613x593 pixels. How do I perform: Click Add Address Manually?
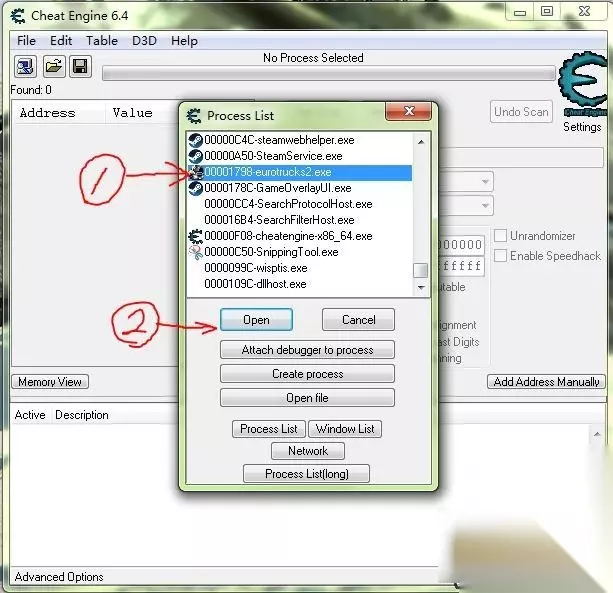tap(546, 382)
